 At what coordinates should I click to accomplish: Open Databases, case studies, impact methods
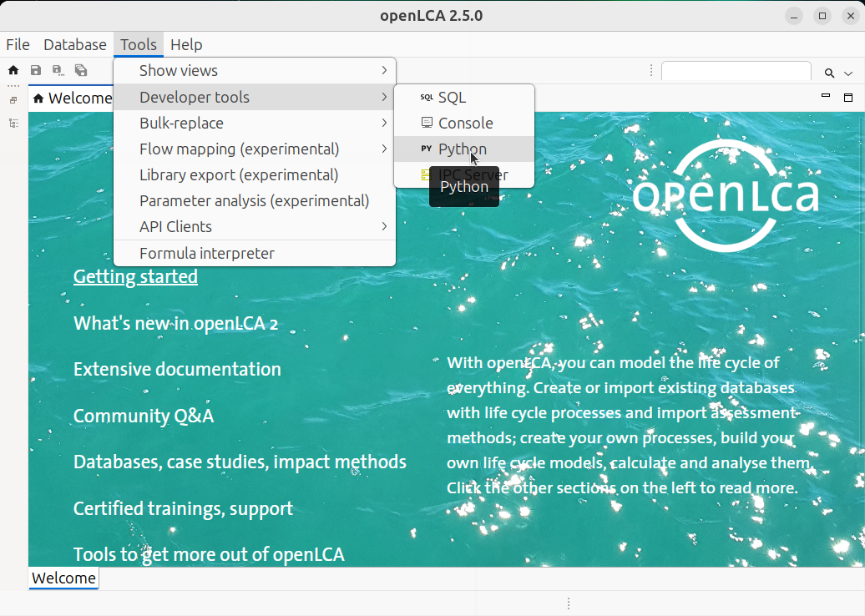pos(240,462)
